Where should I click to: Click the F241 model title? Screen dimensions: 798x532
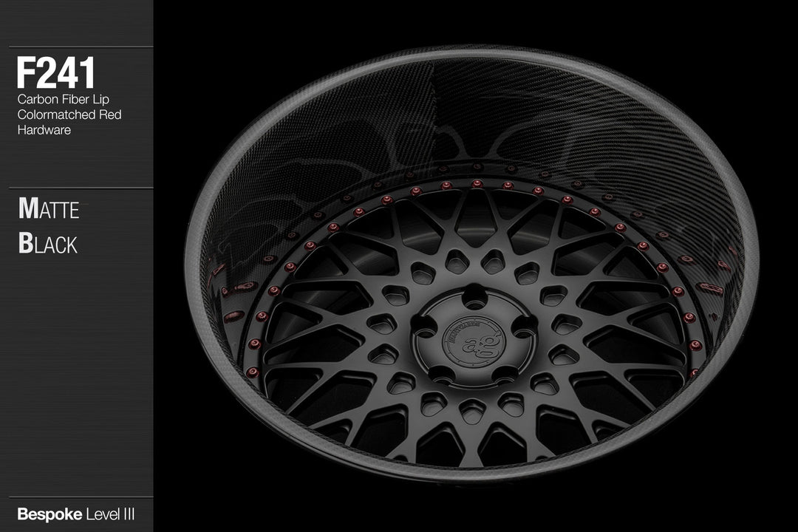pos(56,73)
